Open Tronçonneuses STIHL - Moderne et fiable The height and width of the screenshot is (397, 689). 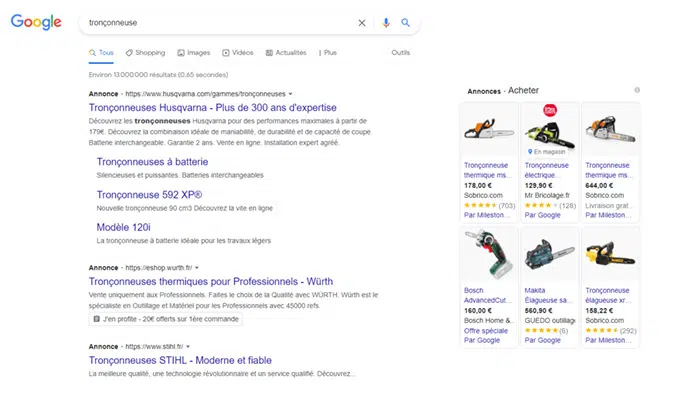click(180, 361)
